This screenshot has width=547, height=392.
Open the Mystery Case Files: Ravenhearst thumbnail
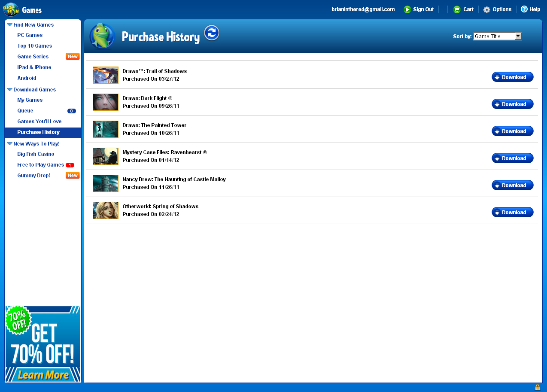pyautogui.click(x=106, y=156)
